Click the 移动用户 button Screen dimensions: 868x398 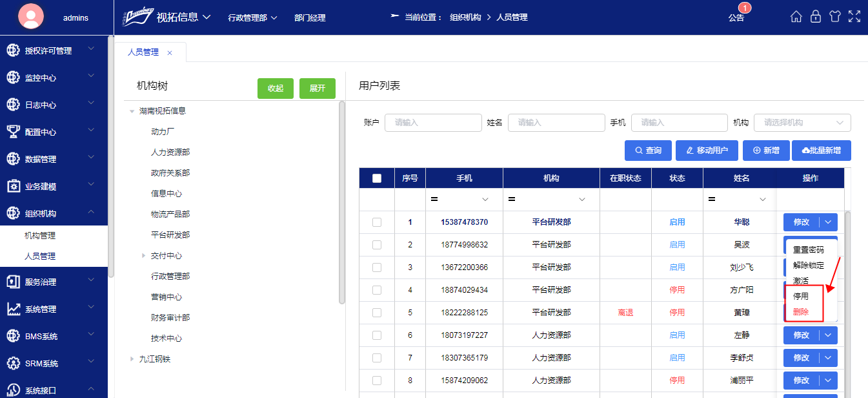[707, 151]
